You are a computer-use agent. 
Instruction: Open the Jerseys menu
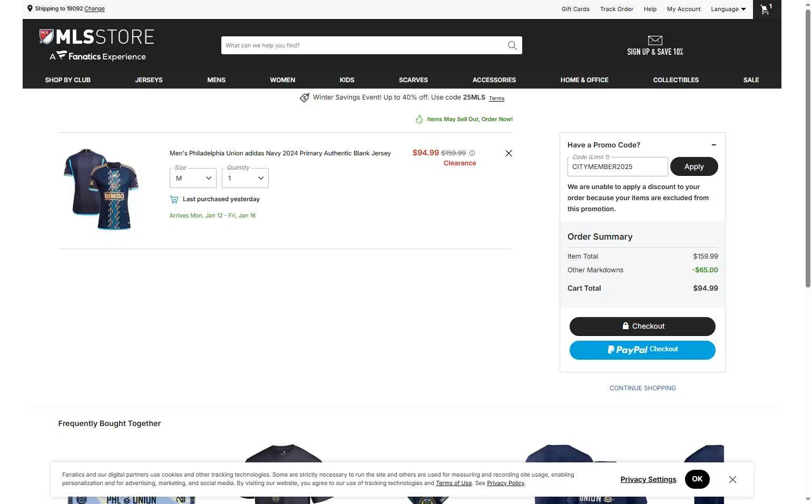point(149,80)
